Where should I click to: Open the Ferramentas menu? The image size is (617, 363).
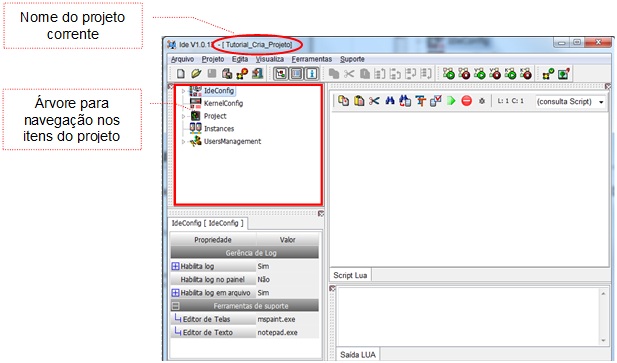tap(312, 59)
